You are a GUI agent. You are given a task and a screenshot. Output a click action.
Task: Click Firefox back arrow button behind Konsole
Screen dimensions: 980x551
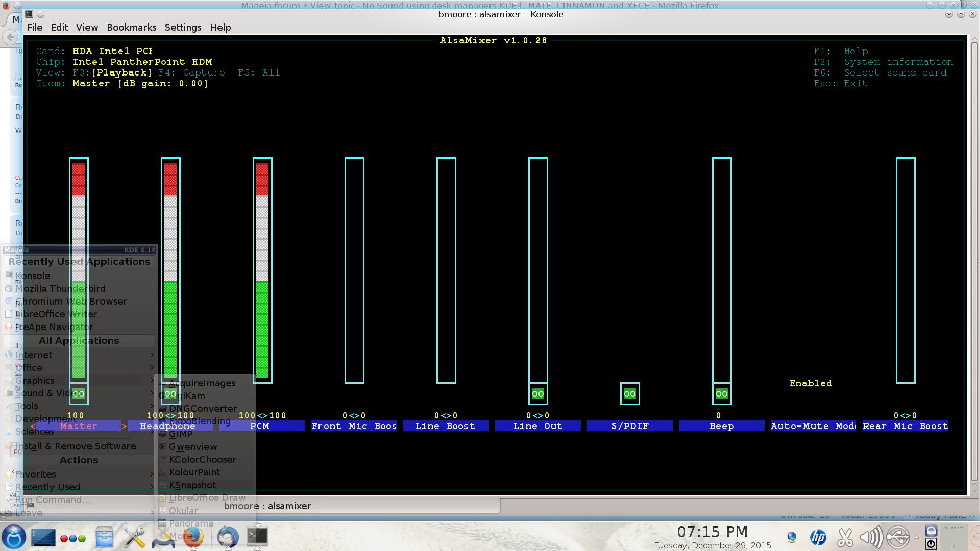(x=11, y=37)
